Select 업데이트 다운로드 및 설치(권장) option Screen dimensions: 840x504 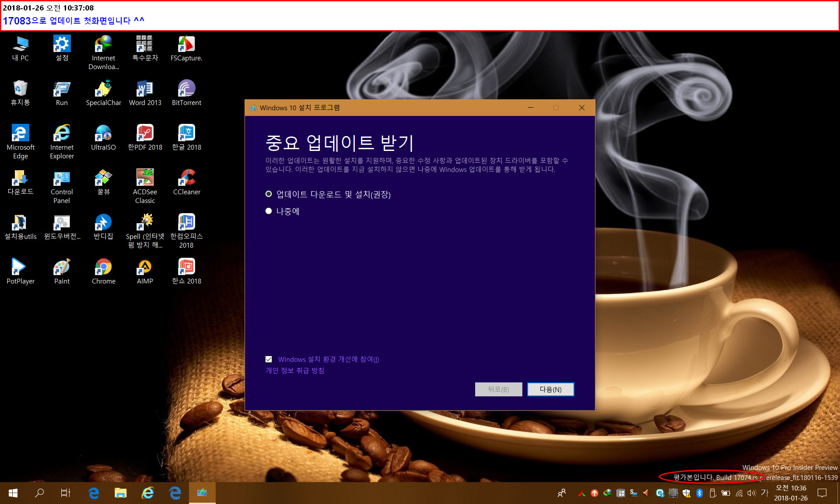[x=328, y=194]
